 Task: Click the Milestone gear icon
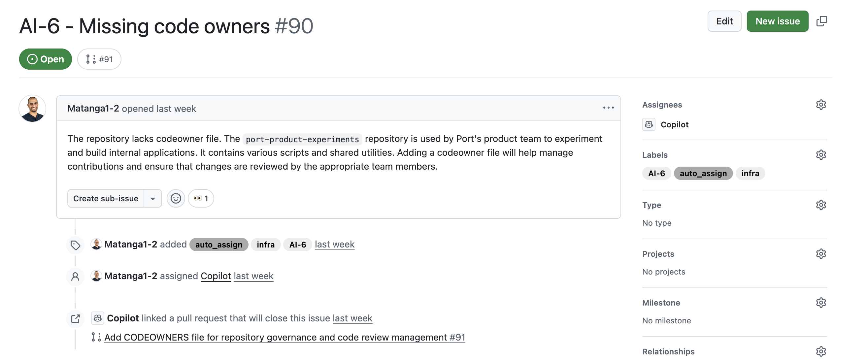pos(821,303)
